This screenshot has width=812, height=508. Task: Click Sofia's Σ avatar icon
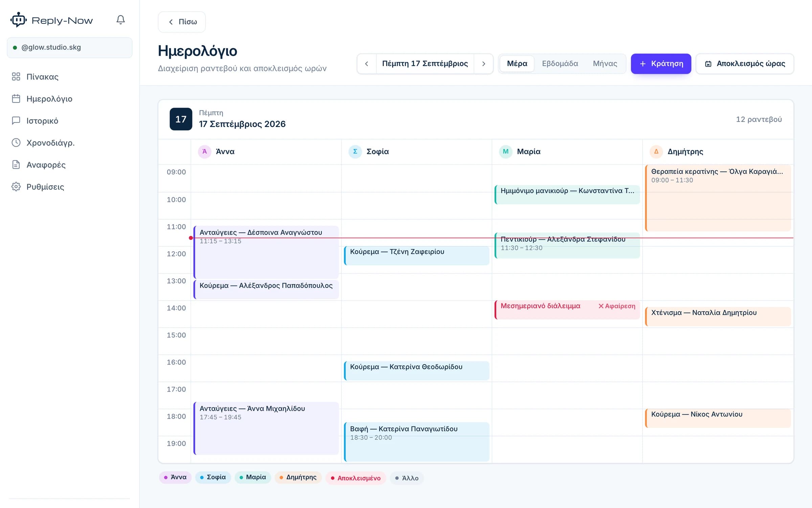355,151
